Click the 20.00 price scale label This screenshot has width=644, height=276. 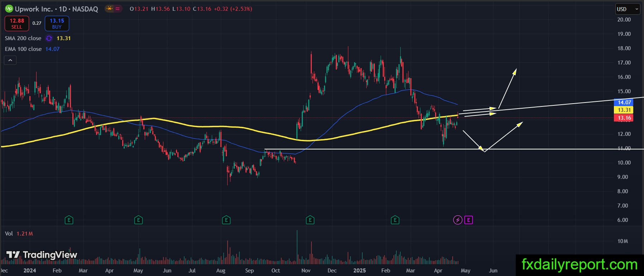[x=624, y=20]
